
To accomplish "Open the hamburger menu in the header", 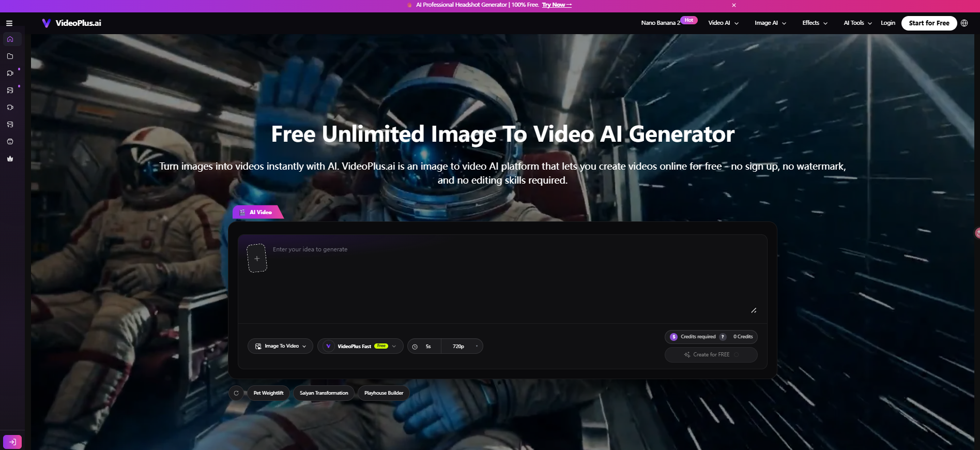I will (x=9, y=23).
